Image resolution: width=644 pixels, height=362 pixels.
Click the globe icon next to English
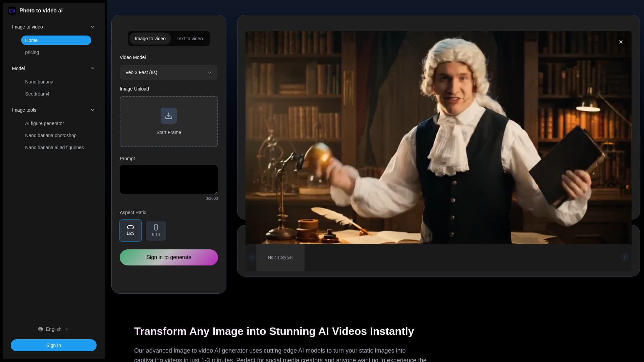[x=40, y=329]
